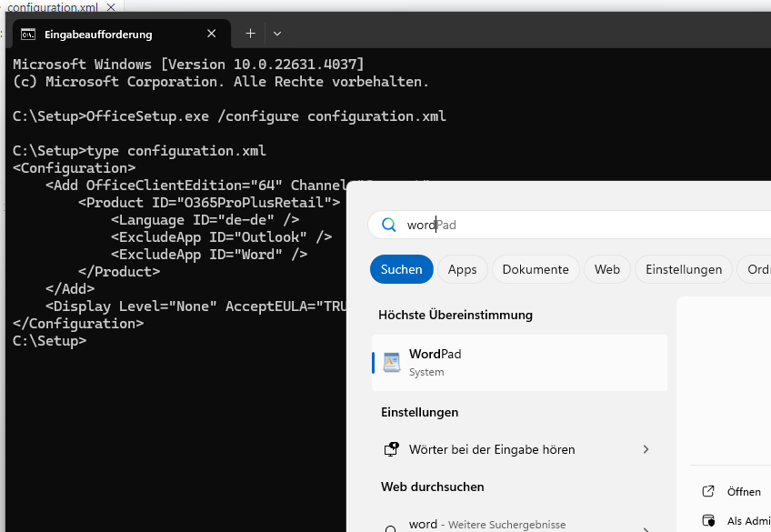Click the '</Configuration>' closing tag line
The image size is (771, 532).
(78, 324)
